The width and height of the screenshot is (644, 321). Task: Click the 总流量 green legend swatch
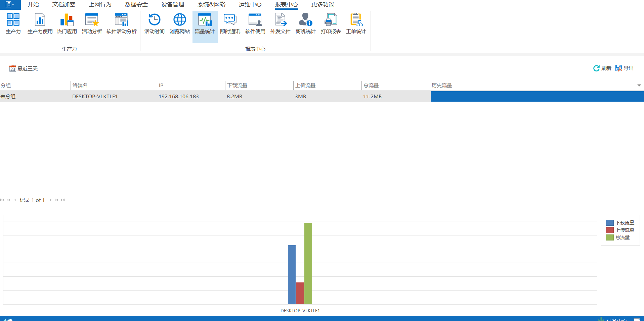[x=610, y=237]
